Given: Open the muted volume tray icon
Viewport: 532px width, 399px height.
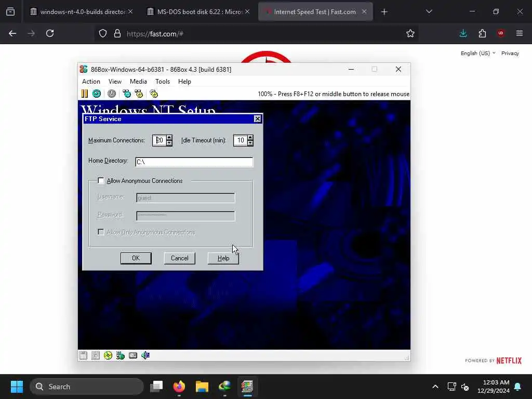Looking at the screenshot, I should pos(465,387).
